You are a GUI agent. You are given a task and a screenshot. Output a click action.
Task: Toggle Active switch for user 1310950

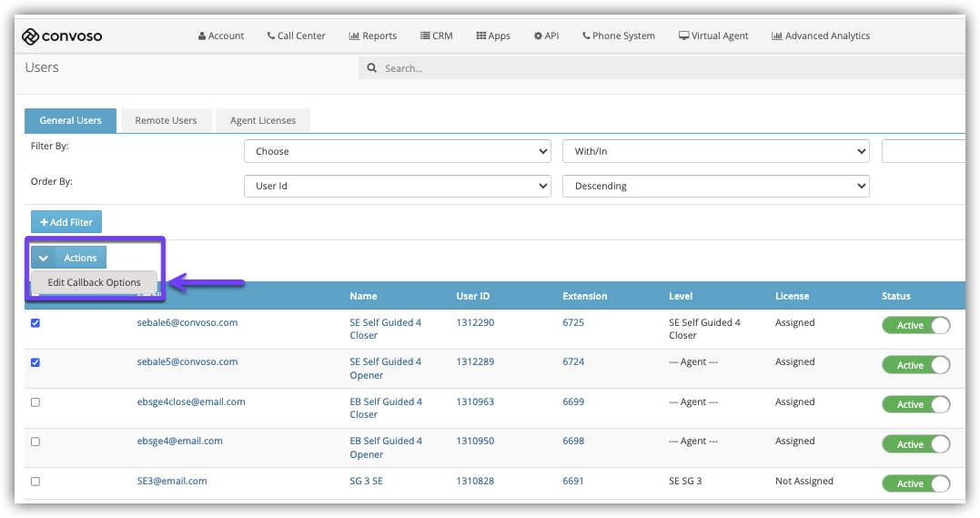click(x=916, y=444)
